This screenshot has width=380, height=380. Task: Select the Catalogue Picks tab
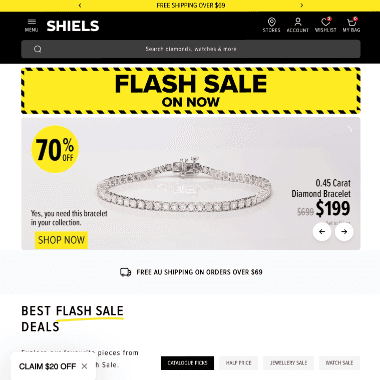click(x=187, y=363)
